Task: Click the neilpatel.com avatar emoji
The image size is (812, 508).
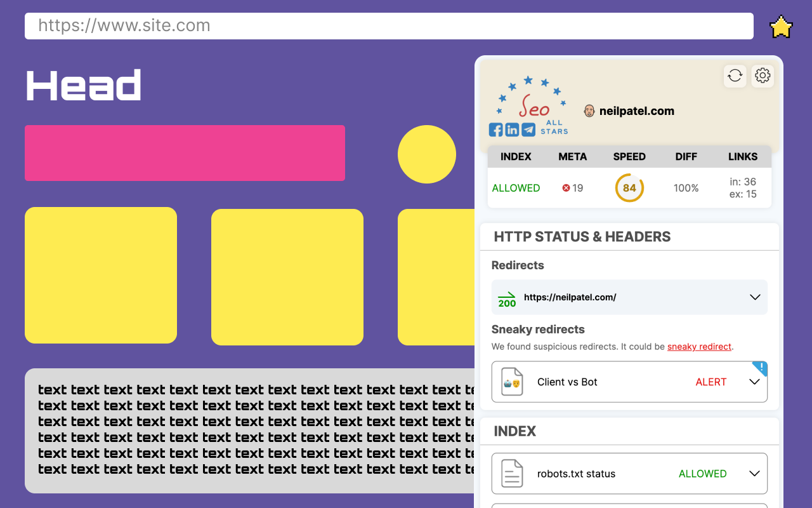Action: tap(589, 110)
